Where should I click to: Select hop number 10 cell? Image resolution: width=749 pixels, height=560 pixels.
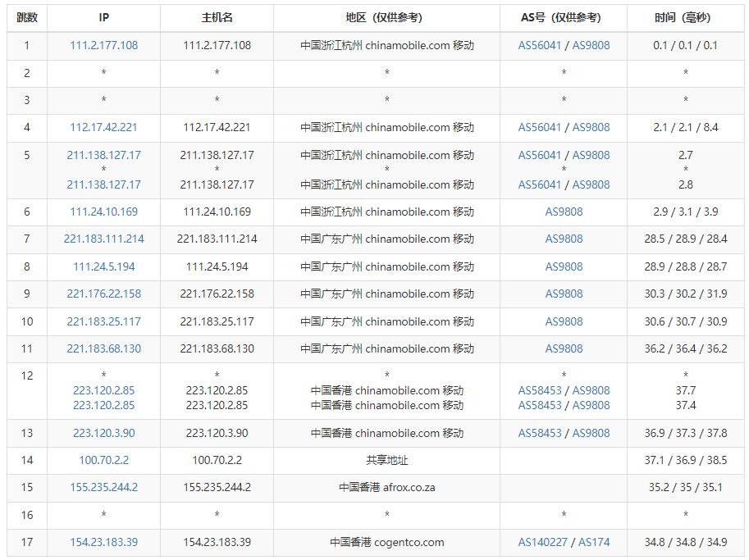(27, 321)
